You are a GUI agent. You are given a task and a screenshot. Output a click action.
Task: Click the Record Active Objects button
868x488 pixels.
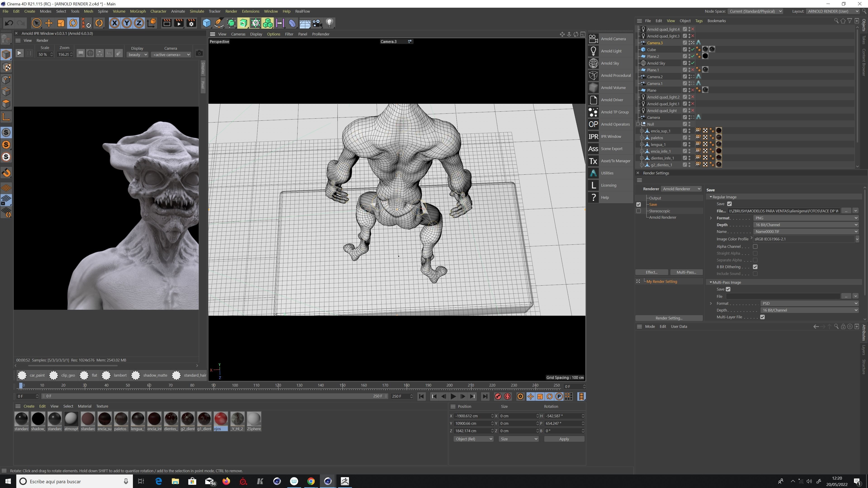(x=498, y=396)
